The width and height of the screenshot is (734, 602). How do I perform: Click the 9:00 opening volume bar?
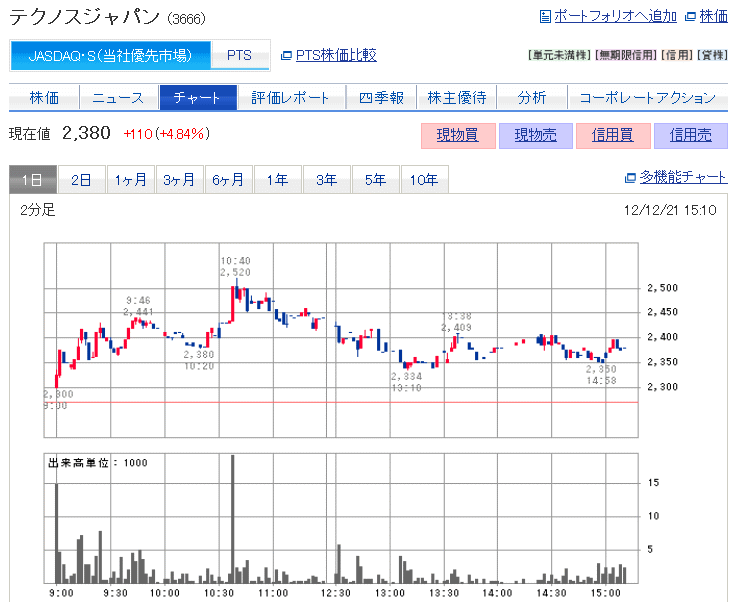pyautogui.click(x=57, y=533)
